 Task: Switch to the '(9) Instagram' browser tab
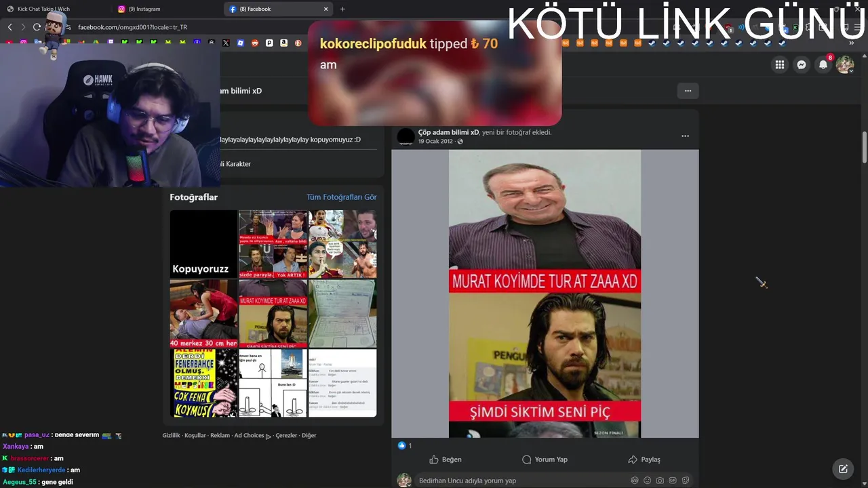click(x=166, y=9)
